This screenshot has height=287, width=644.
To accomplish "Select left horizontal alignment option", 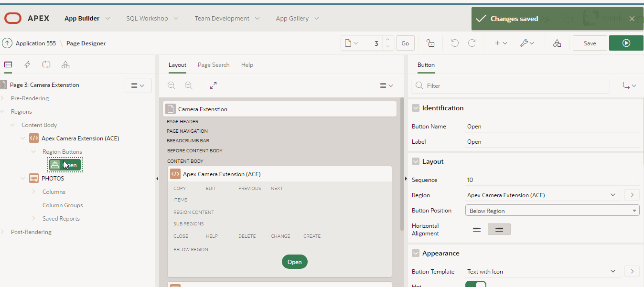I will (x=476, y=229).
